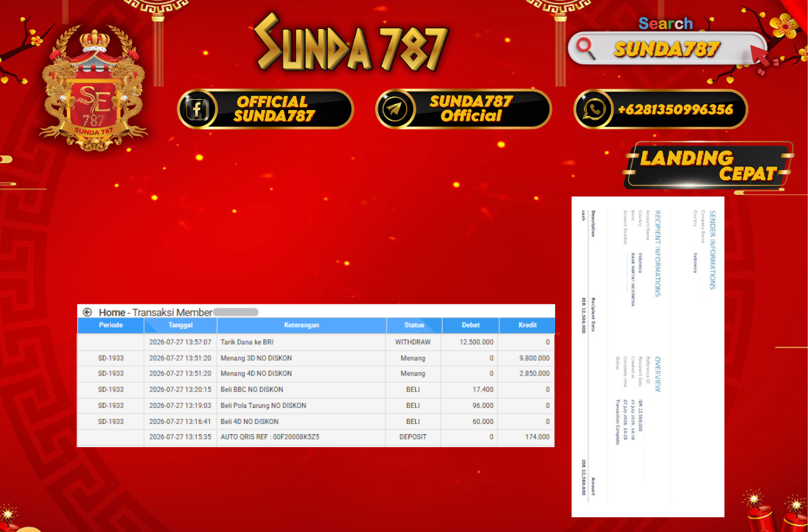Open the OFFICIAL SUNDA787 Facebook button
Image resolution: width=808 pixels, height=532 pixels.
pyautogui.click(x=266, y=109)
